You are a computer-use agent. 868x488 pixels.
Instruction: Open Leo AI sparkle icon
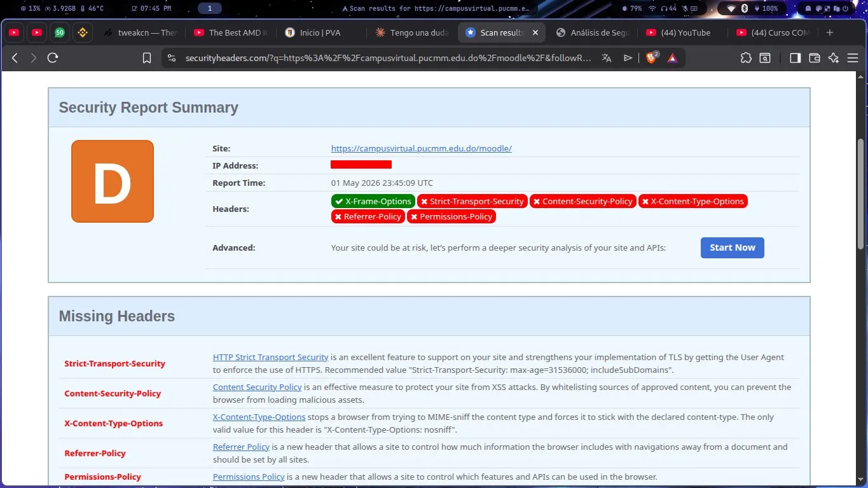coord(834,58)
